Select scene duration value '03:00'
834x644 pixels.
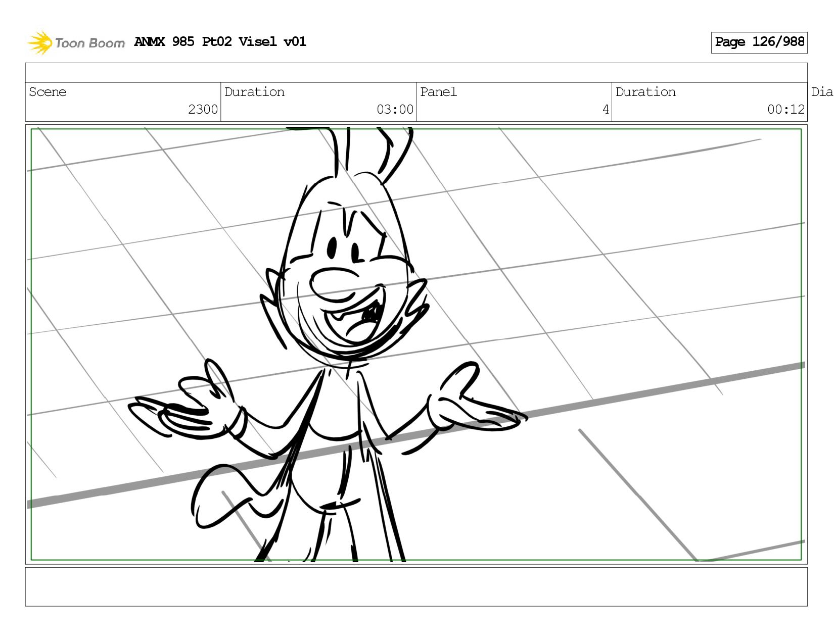click(395, 110)
